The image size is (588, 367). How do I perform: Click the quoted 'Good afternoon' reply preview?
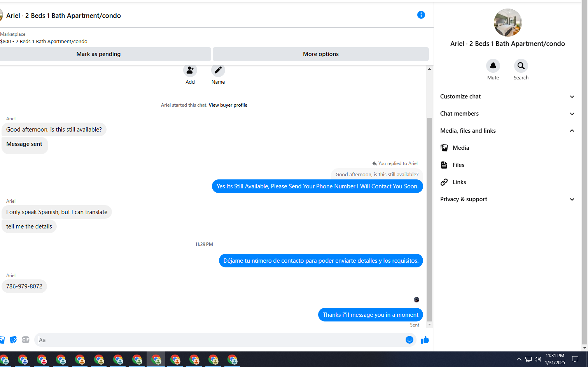pyautogui.click(x=377, y=175)
